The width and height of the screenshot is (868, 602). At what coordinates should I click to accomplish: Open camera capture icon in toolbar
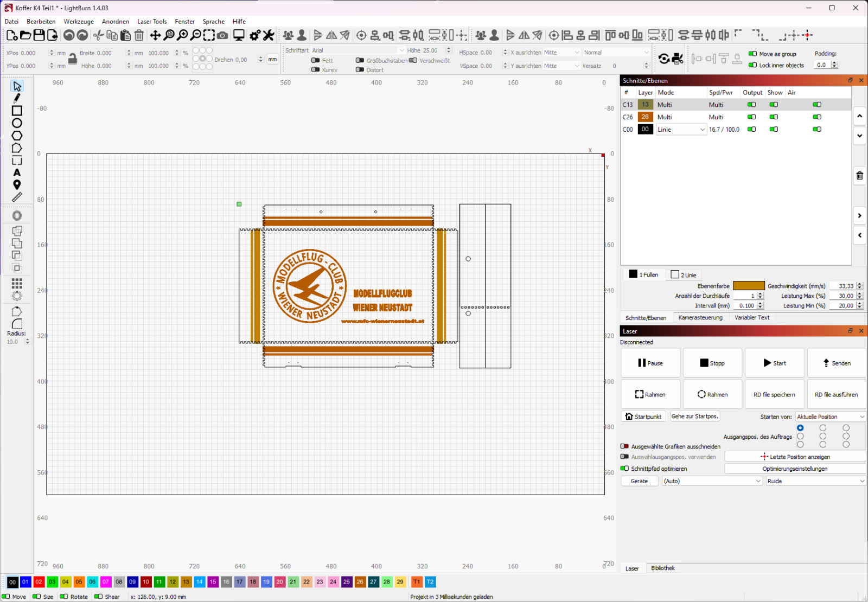pyautogui.click(x=222, y=35)
